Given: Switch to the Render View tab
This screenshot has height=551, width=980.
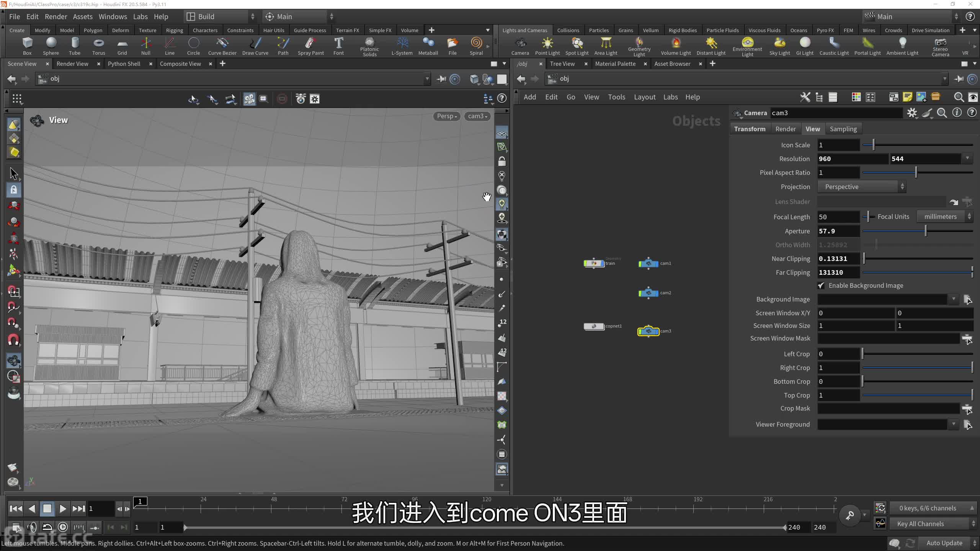Looking at the screenshot, I should point(72,64).
